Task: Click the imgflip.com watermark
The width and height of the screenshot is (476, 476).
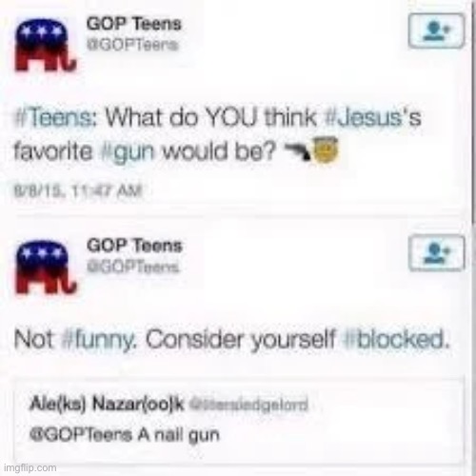Action: (x=30, y=467)
